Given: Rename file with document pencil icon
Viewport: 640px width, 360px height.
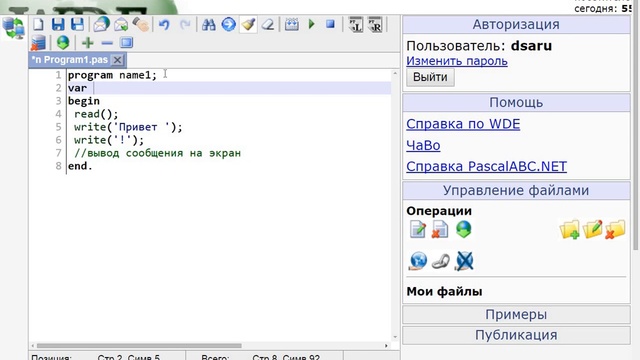Looking at the screenshot, I should point(418,229).
